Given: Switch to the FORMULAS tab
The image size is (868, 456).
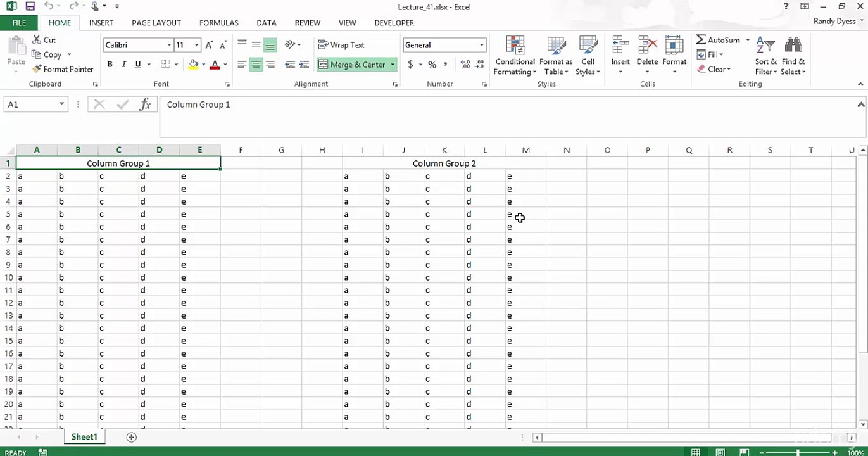Looking at the screenshot, I should tap(219, 23).
